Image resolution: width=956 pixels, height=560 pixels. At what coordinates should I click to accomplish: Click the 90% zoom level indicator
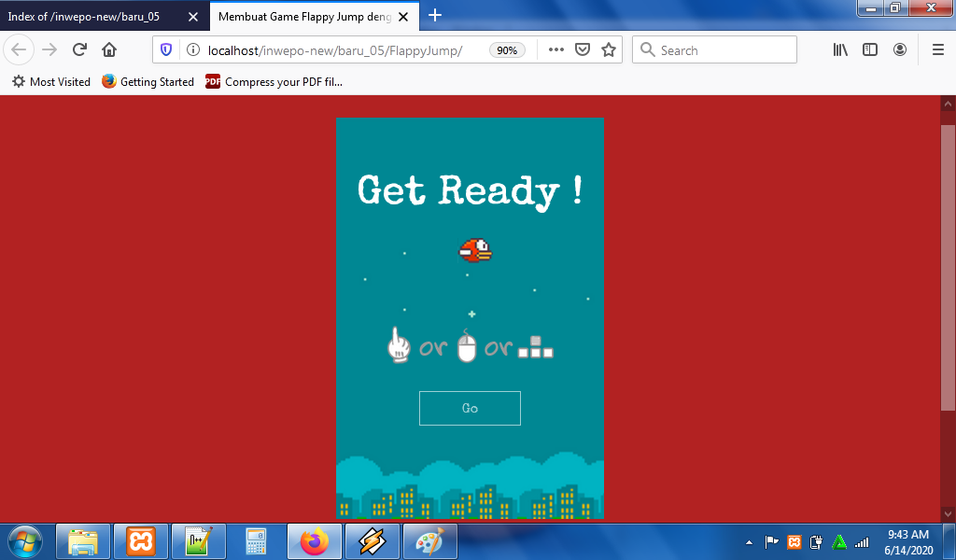click(507, 50)
